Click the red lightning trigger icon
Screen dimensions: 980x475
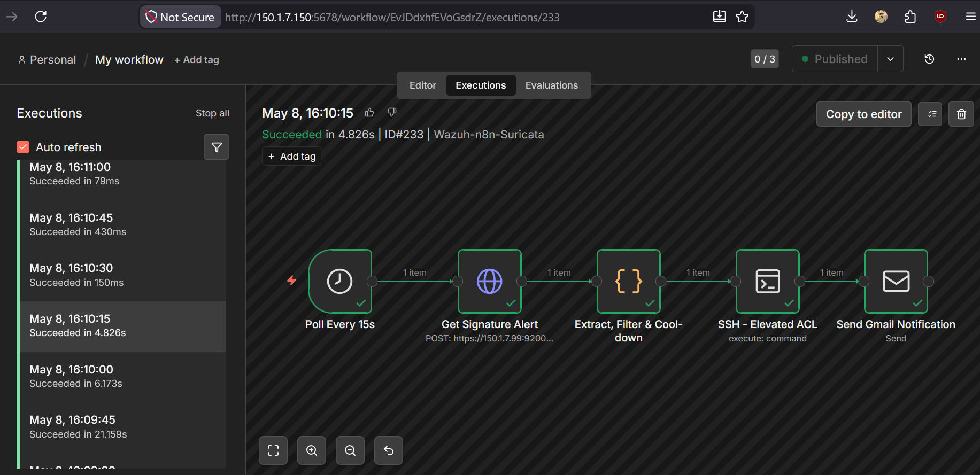[x=291, y=280]
